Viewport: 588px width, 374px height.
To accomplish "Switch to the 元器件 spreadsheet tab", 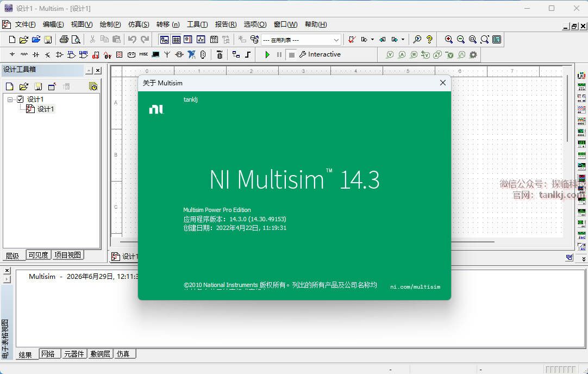I will [x=74, y=354].
